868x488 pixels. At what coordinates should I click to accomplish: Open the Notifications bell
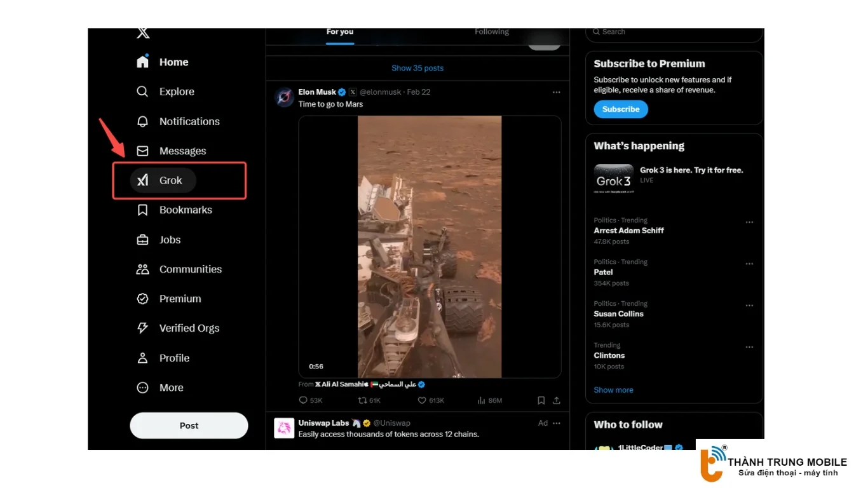tap(143, 121)
